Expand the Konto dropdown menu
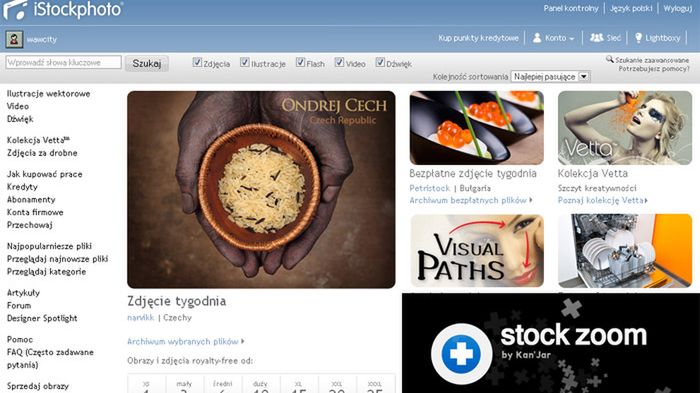 (571, 39)
